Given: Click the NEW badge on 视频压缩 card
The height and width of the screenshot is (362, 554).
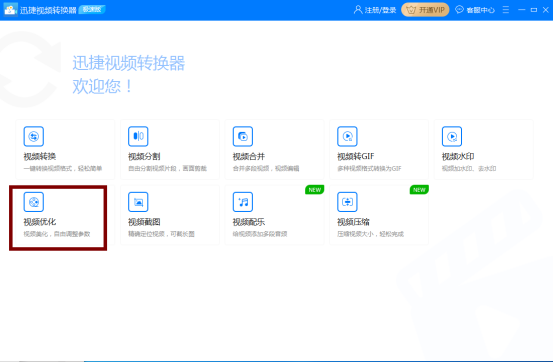Looking at the screenshot, I should point(419,190).
